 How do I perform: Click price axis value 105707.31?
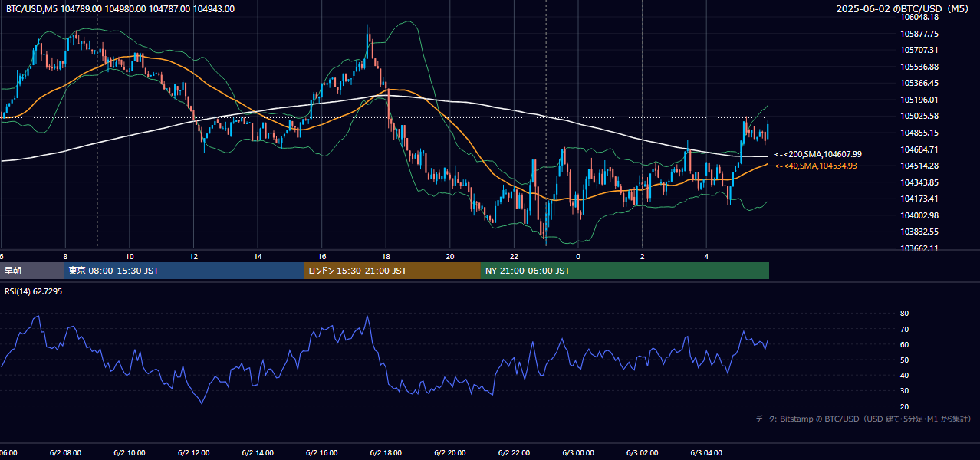coord(920,50)
